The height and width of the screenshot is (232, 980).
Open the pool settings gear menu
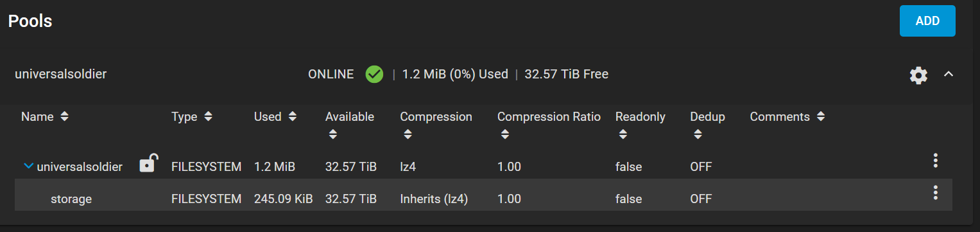click(918, 75)
